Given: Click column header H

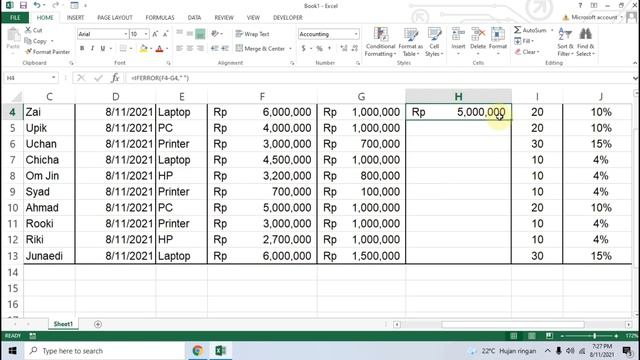Looking at the screenshot, I should tap(458, 97).
